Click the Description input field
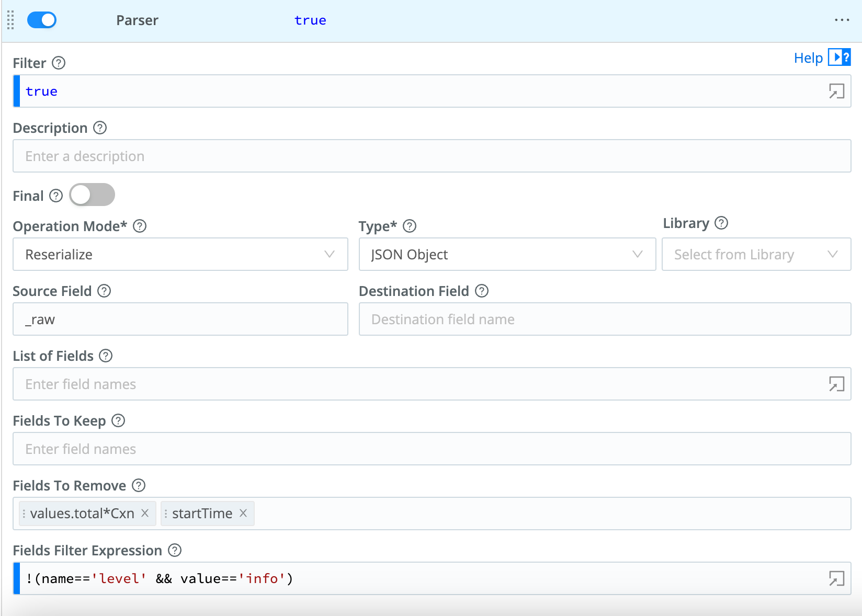 pyautogui.click(x=209, y=156)
